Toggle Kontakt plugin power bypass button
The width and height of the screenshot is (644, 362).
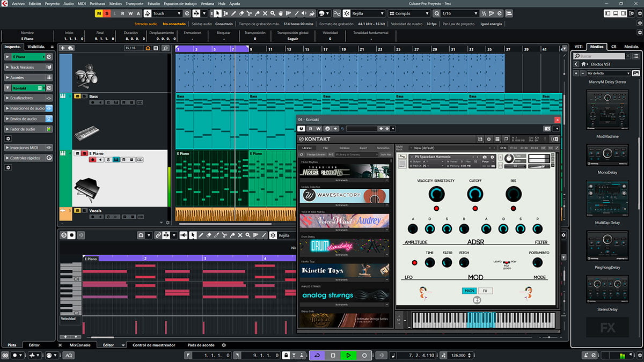301,128
